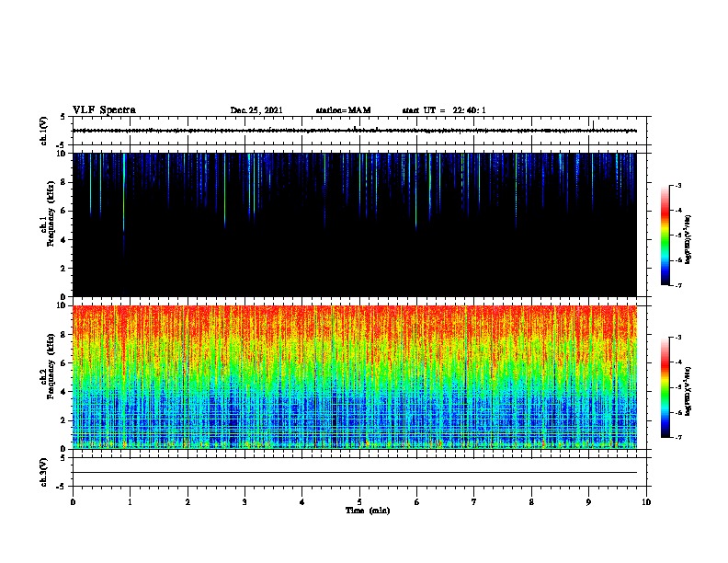Click the "4" kHz tick of ch.1 spectrogram
Image resolution: width=728 pixels, height=563 pixels.
(x=64, y=240)
